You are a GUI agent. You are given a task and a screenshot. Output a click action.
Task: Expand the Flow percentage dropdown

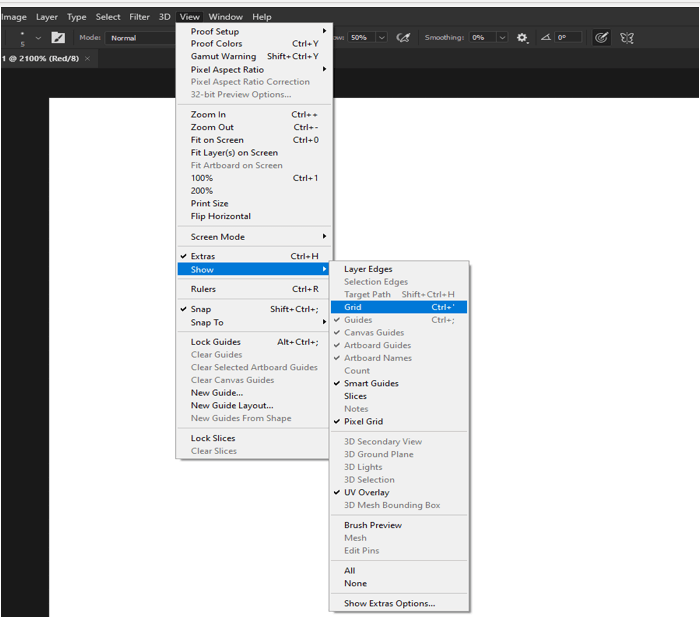click(380, 38)
